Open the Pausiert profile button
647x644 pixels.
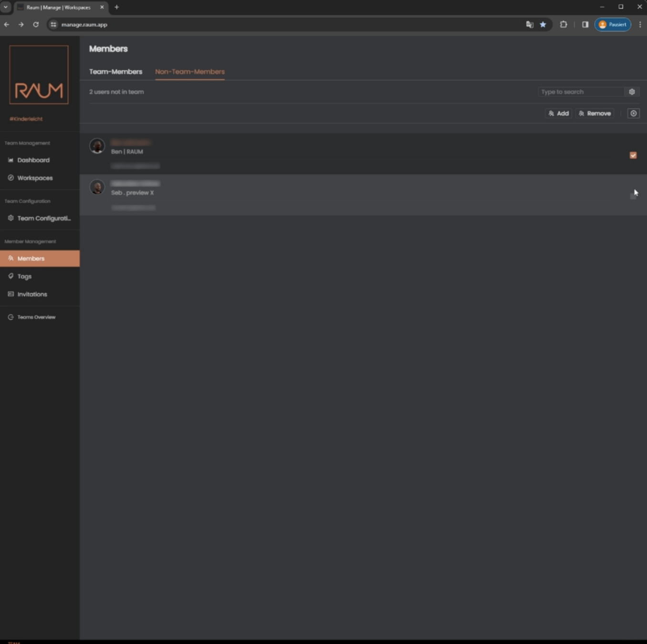(x=613, y=25)
